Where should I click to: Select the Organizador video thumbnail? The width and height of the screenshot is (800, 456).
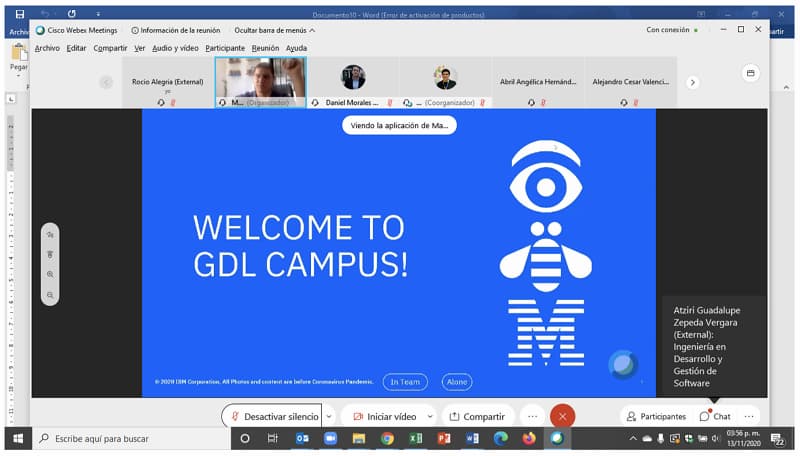261,82
